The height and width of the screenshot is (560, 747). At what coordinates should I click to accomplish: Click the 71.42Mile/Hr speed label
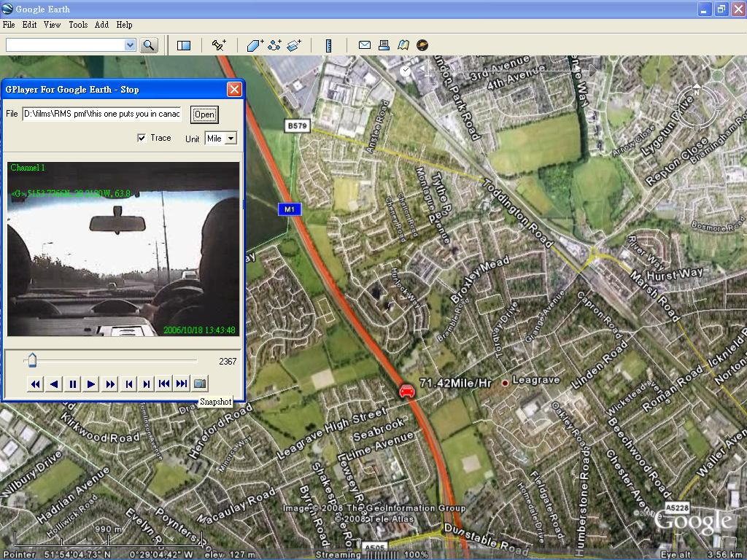tap(455, 383)
